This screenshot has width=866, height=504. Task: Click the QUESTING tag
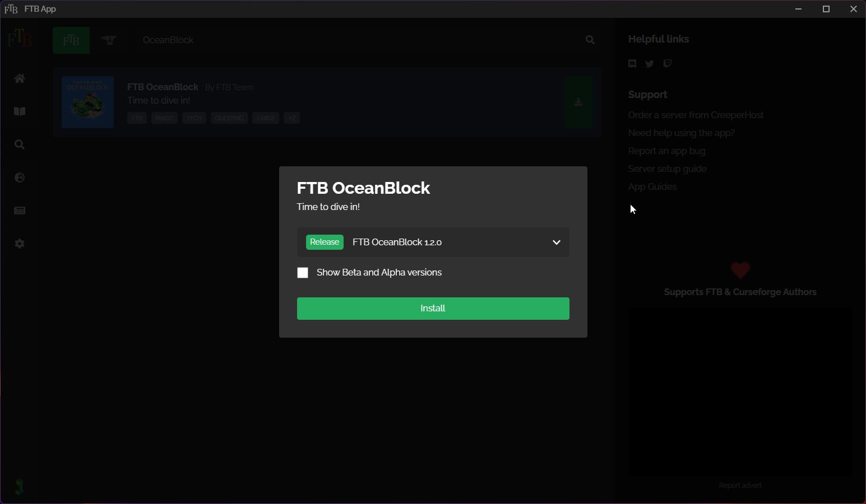tap(229, 118)
